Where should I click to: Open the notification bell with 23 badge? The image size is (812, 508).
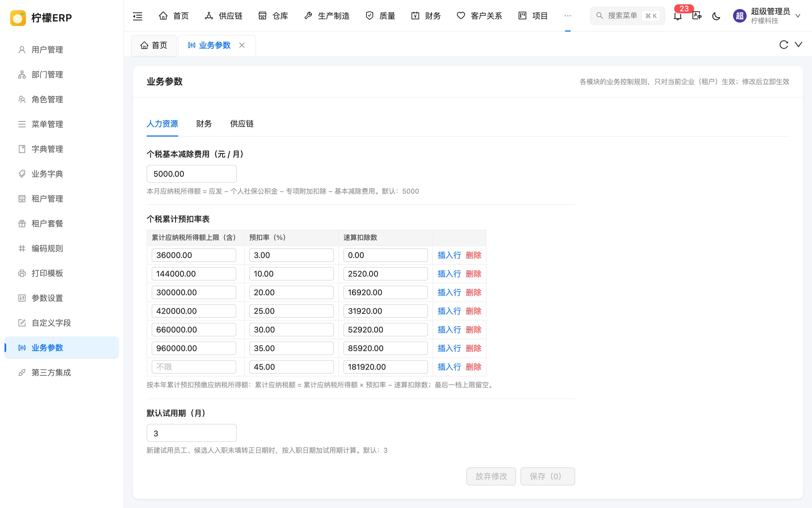pyautogui.click(x=678, y=16)
